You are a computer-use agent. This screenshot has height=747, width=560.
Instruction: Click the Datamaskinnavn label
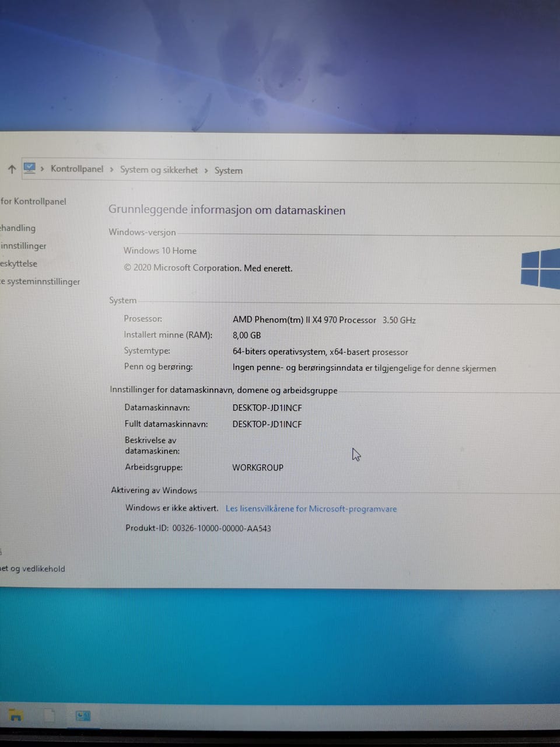[x=157, y=408]
